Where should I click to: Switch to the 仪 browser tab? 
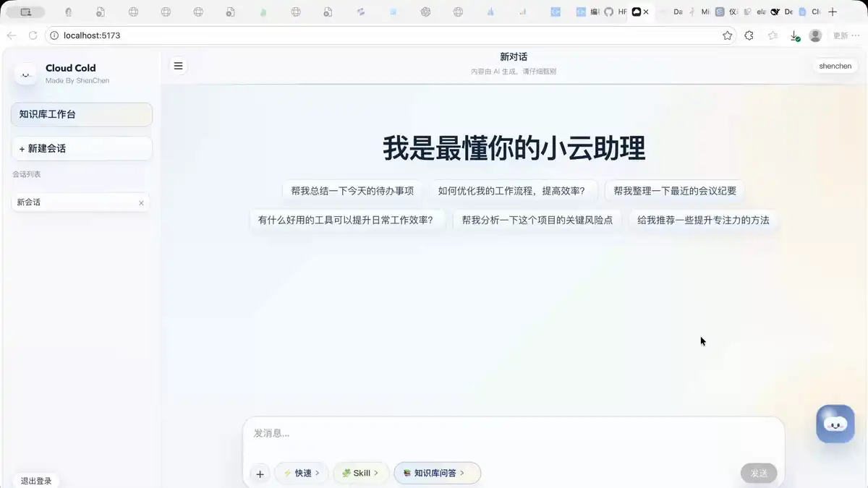[x=727, y=12]
